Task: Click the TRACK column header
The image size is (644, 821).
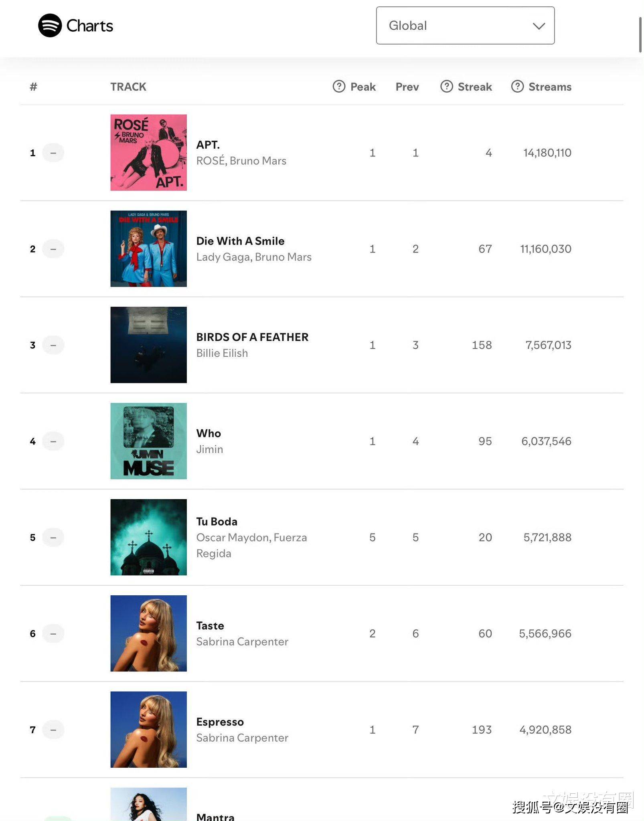Action: 128,87
